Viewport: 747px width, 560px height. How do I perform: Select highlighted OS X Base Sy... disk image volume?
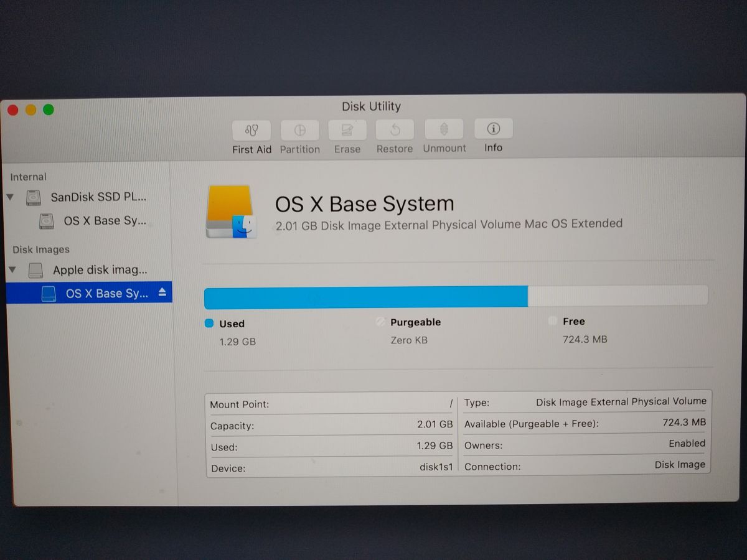[x=89, y=293]
